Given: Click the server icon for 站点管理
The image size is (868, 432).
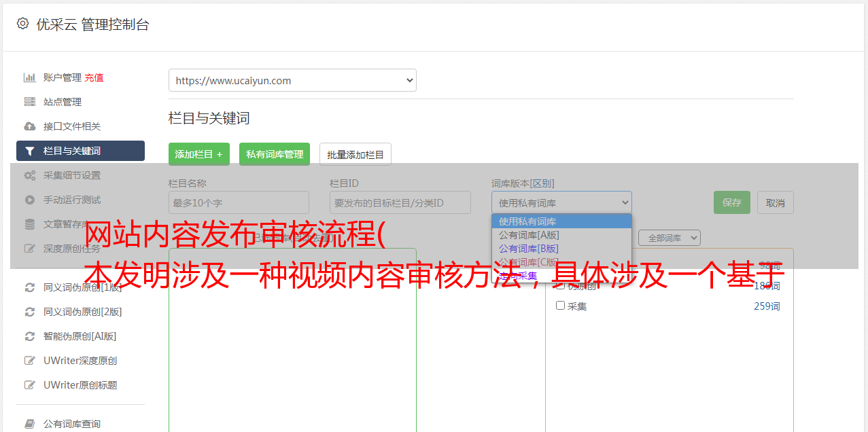Looking at the screenshot, I should pos(30,102).
